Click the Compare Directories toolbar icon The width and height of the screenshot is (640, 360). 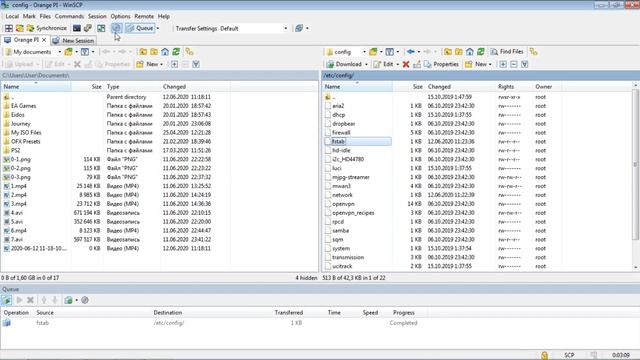[x=19, y=28]
